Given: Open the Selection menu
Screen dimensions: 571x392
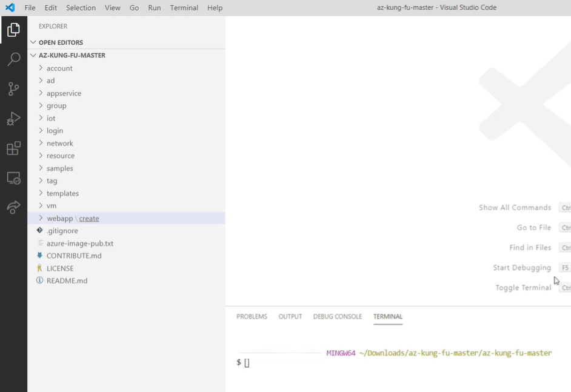Looking at the screenshot, I should click(81, 8).
